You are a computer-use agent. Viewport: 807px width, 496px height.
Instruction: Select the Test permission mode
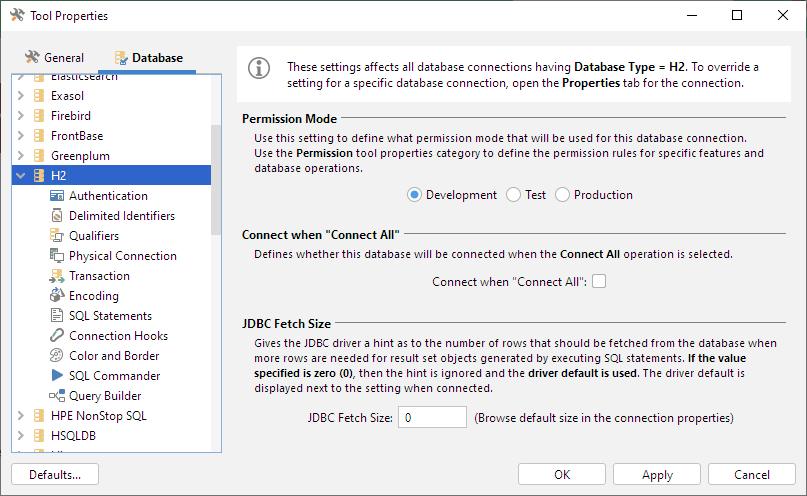point(514,195)
